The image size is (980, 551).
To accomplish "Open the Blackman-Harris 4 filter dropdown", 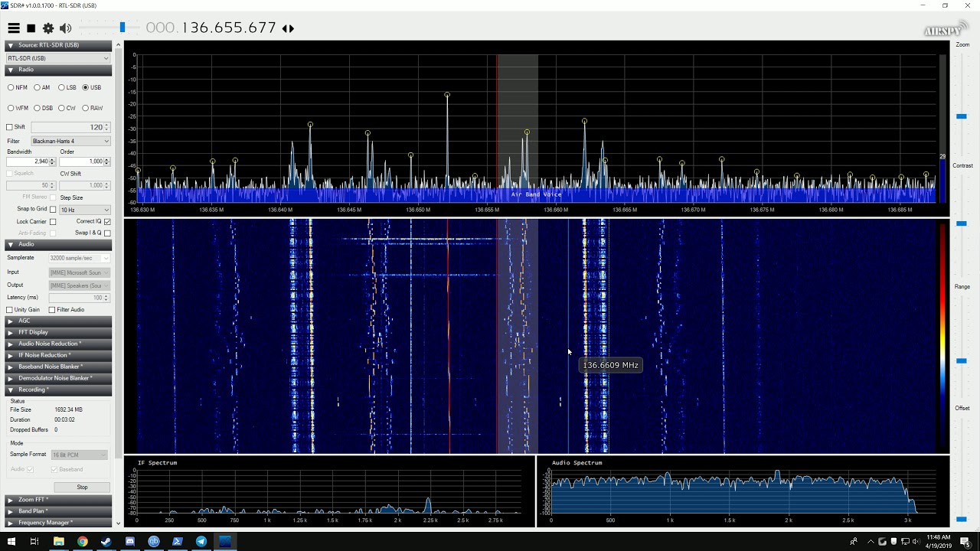I will tap(70, 141).
